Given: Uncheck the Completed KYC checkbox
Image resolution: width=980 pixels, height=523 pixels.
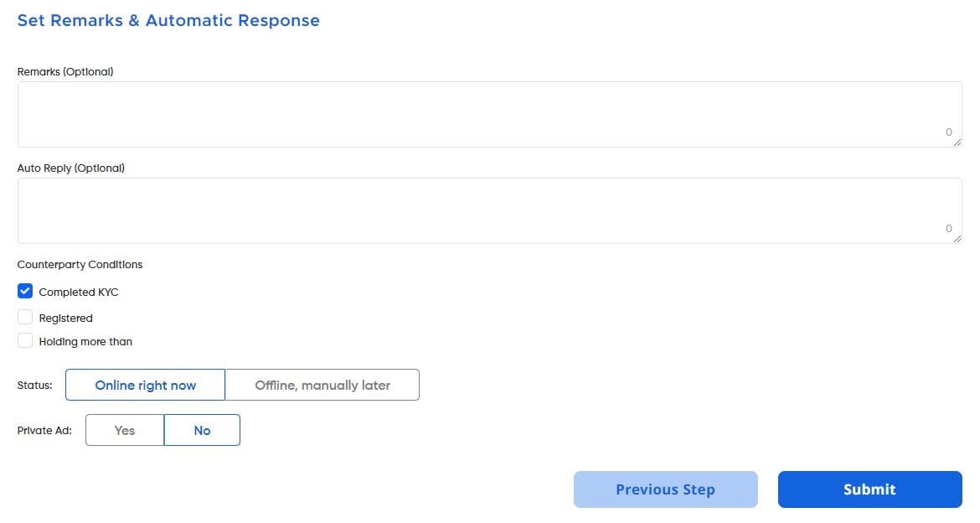Looking at the screenshot, I should coord(25,292).
